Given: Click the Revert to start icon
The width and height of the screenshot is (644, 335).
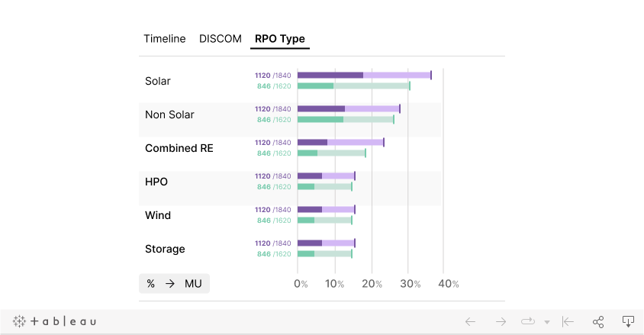Looking at the screenshot, I should click(x=568, y=321).
